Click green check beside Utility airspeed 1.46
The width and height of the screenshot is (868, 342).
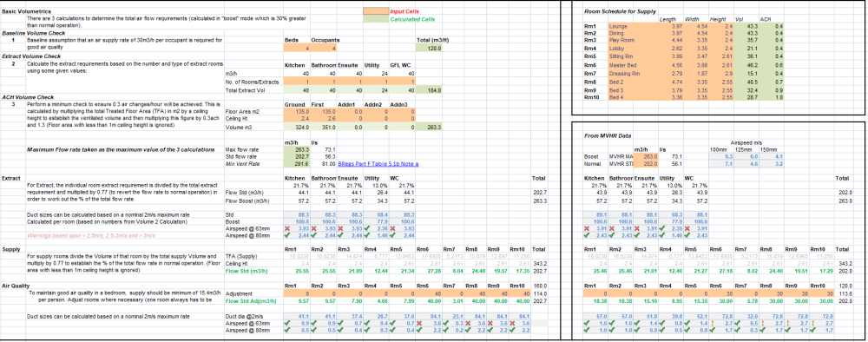pyautogui.click(x=367, y=236)
